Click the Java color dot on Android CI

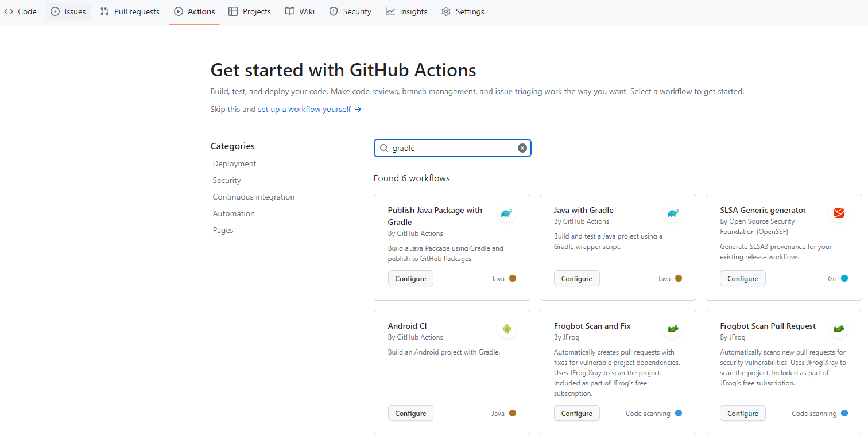click(x=513, y=413)
